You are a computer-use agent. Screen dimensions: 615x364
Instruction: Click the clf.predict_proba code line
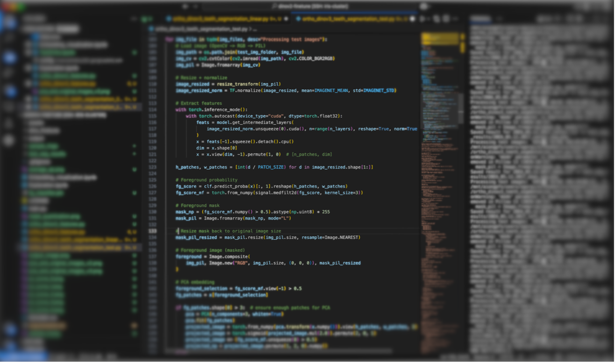click(261, 186)
